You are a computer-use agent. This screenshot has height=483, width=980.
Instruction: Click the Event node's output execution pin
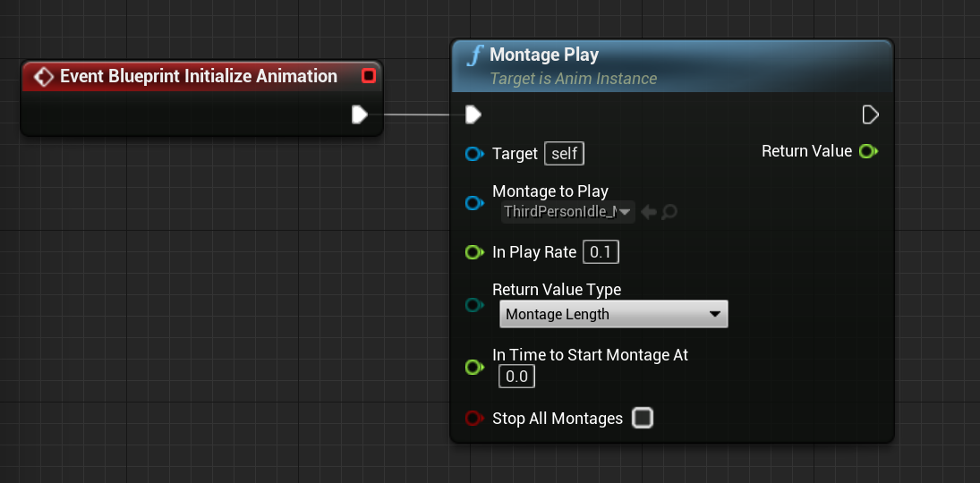click(x=360, y=115)
